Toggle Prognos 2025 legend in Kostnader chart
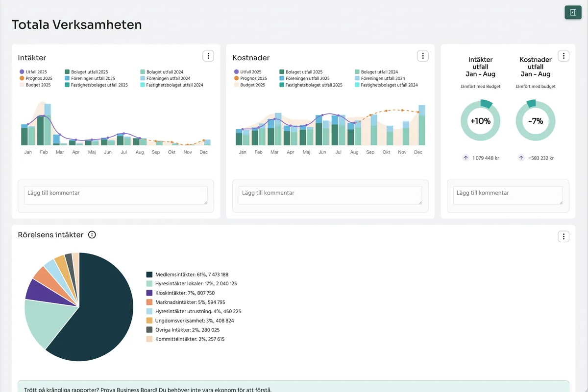Screen dimensions: 588x392 [x=250, y=78]
